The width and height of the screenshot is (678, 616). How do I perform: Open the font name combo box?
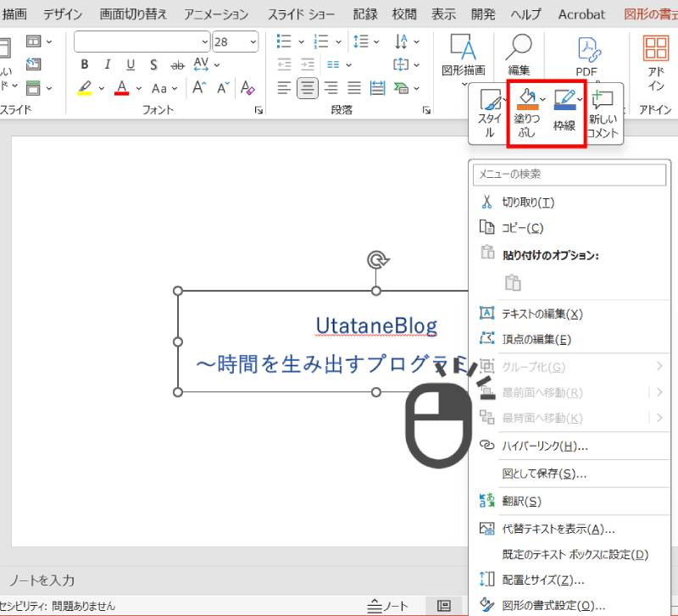[142, 42]
